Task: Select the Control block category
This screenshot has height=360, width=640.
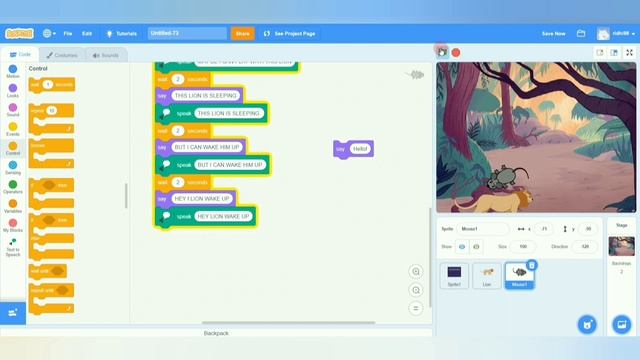Action: coord(13,148)
